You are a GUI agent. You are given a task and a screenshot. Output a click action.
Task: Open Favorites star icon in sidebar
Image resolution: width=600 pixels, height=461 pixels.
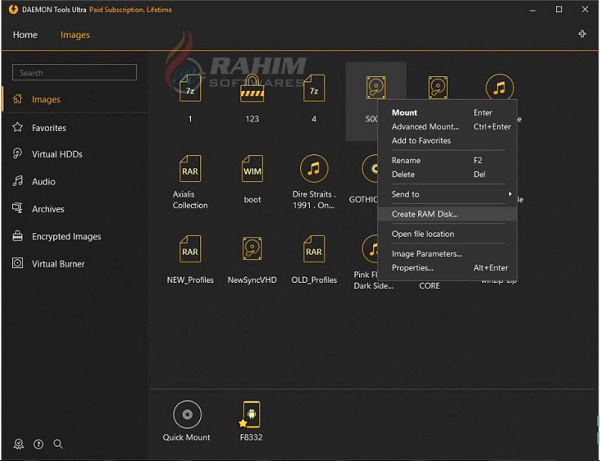click(18, 127)
